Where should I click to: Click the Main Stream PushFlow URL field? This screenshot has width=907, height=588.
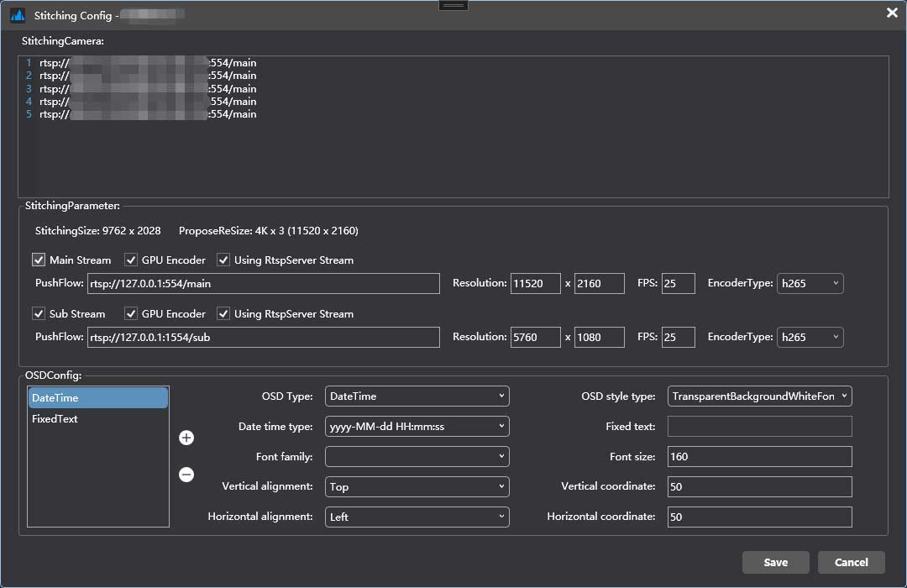coord(263,283)
